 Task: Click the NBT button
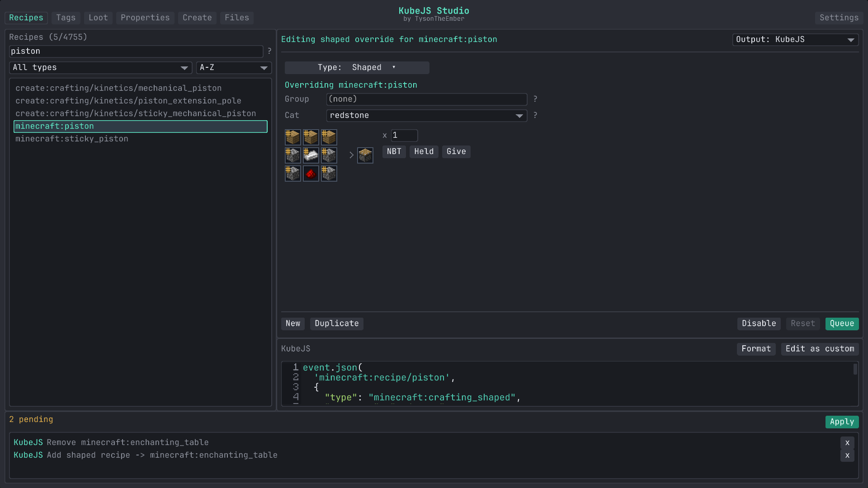[x=394, y=152]
